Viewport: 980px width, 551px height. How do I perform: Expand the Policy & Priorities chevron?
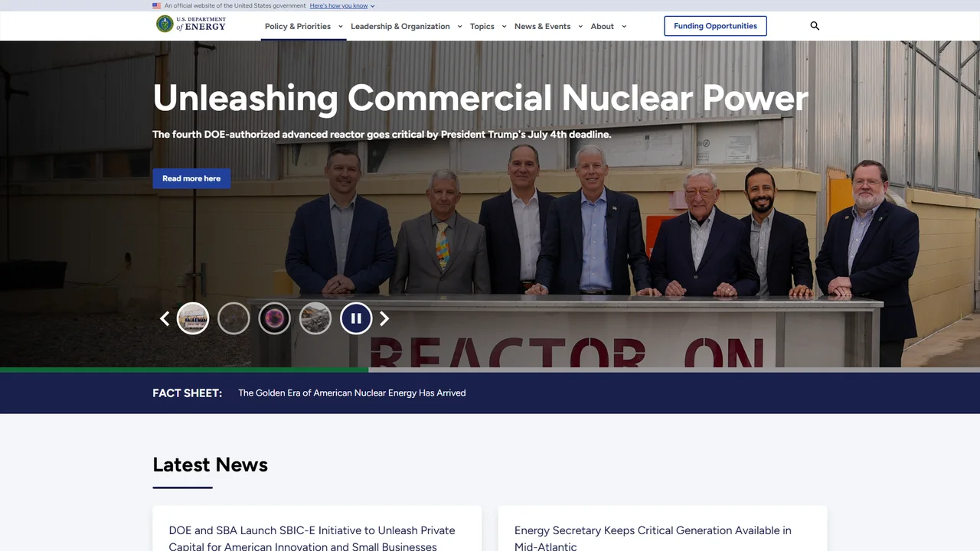[x=341, y=26]
